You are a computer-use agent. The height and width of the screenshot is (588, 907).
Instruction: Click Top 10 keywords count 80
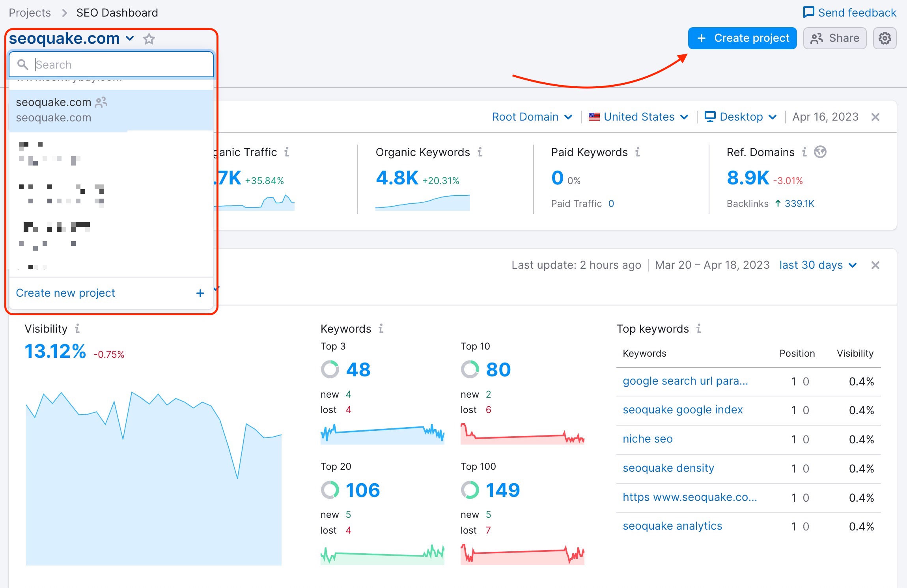coord(498,369)
